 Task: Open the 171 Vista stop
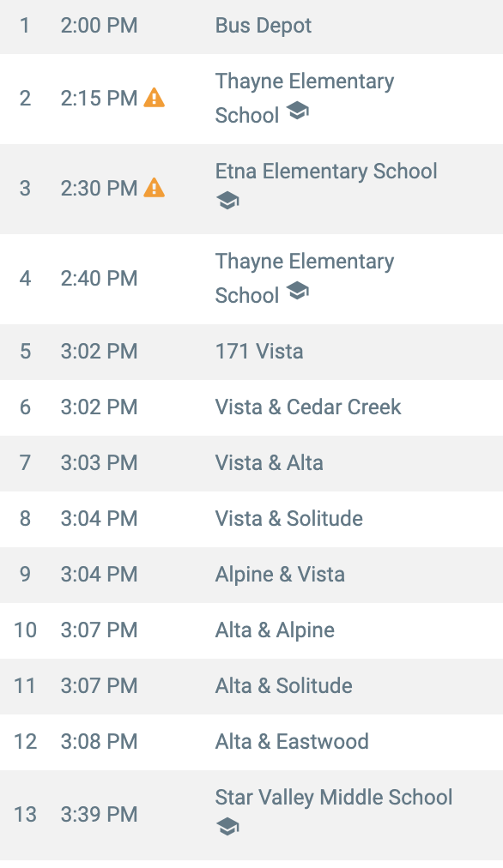pos(251,352)
